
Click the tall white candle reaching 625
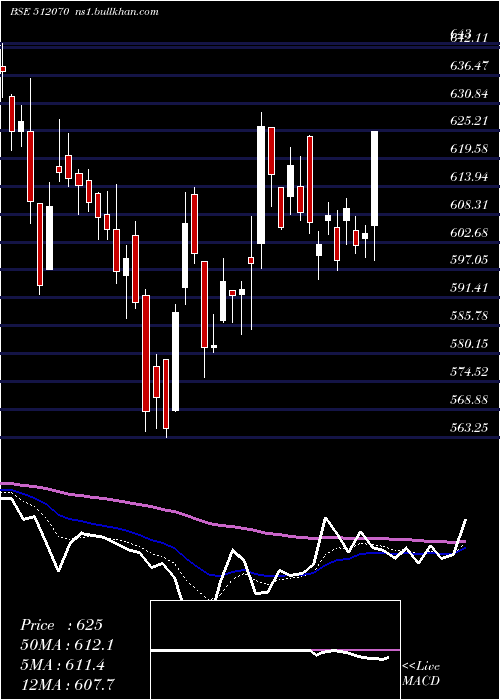pyautogui.click(x=261, y=185)
